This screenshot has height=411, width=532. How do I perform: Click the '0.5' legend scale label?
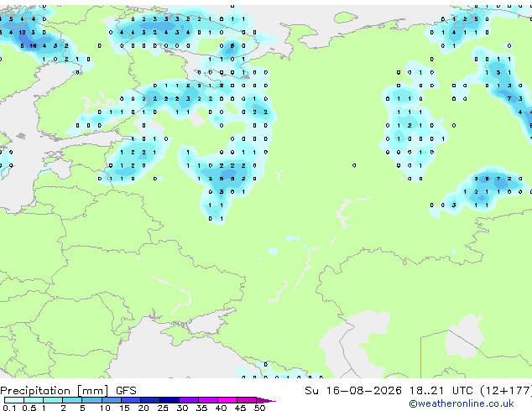tap(29, 408)
